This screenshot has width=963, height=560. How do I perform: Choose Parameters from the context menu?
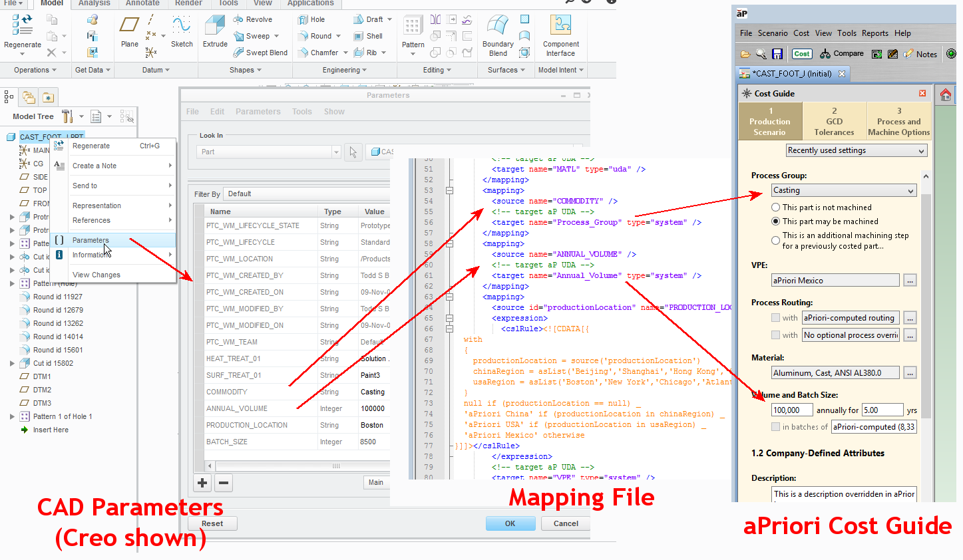(91, 240)
